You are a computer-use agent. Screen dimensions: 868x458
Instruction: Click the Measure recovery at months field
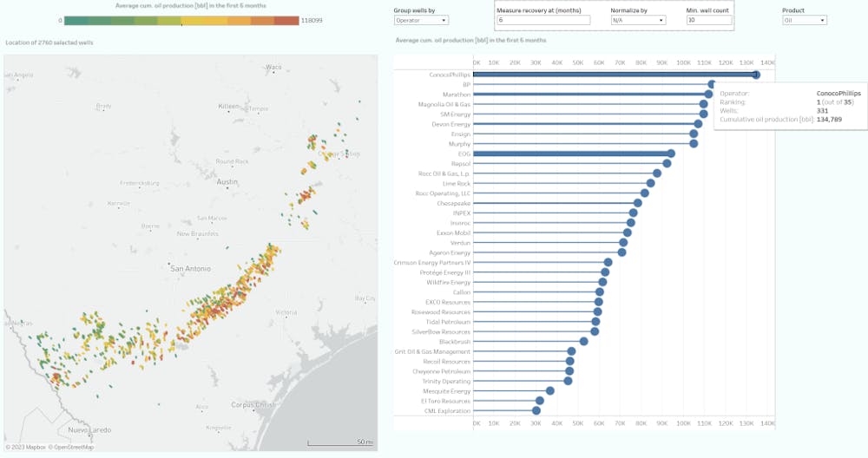(543, 21)
